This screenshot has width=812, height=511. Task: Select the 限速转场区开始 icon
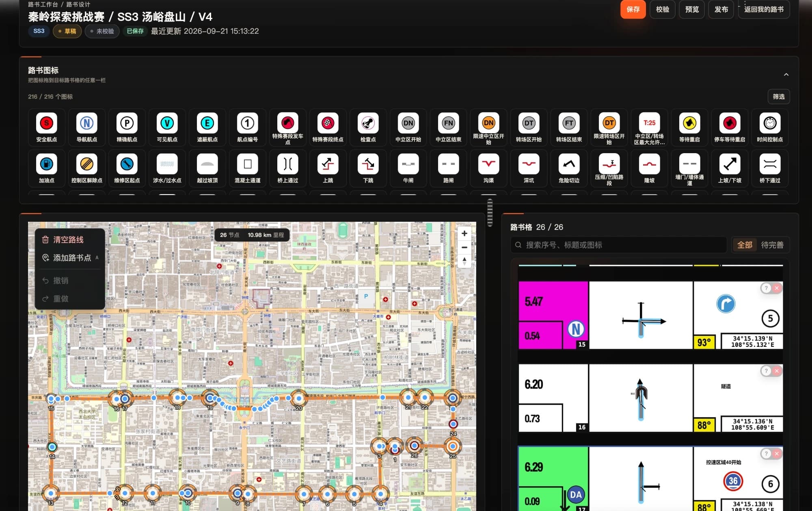(609, 127)
